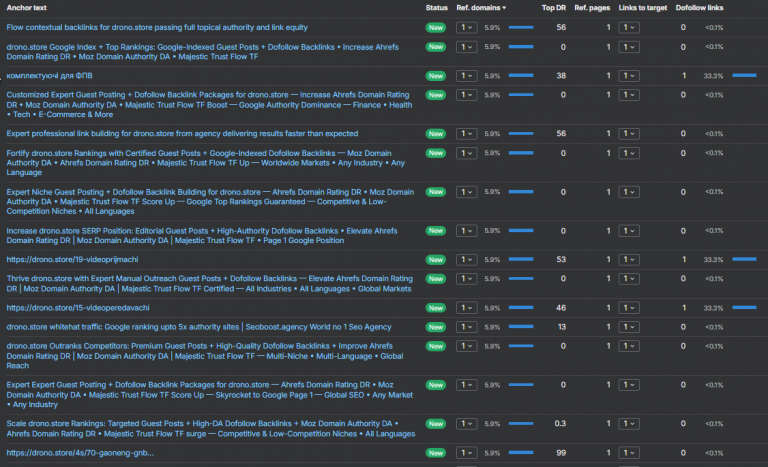Expand links to target dropdown for 'whitehat traffic' row
The height and width of the screenshot is (467, 768).
[x=629, y=327]
